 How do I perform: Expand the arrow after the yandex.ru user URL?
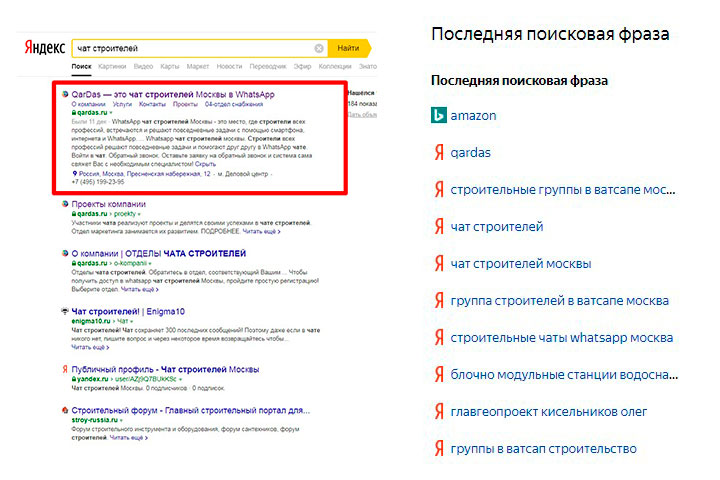[x=180, y=379]
